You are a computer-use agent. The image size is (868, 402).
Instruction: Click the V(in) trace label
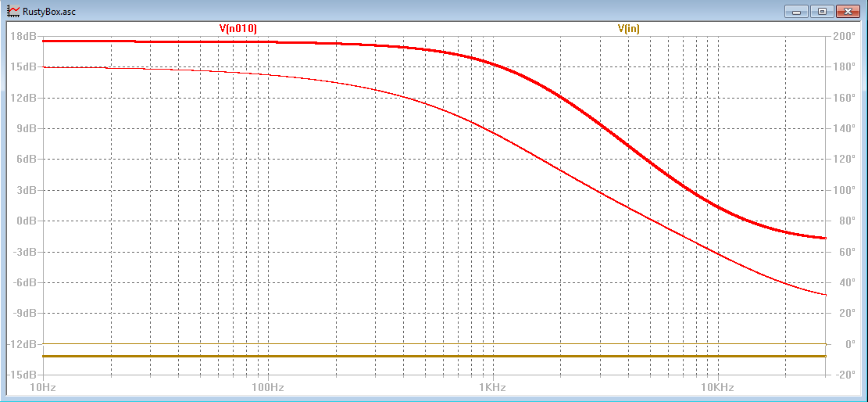tap(629, 27)
